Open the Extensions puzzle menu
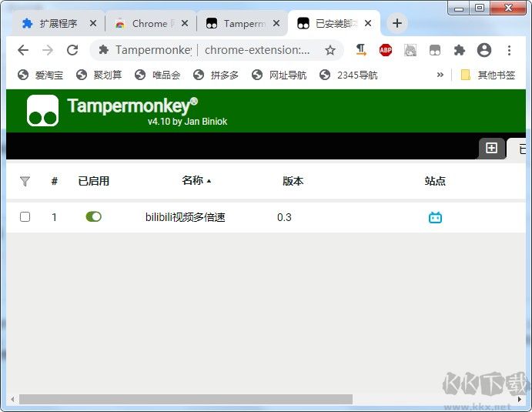The image size is (532, 412). pyautogui.click(x=459, y=50)
